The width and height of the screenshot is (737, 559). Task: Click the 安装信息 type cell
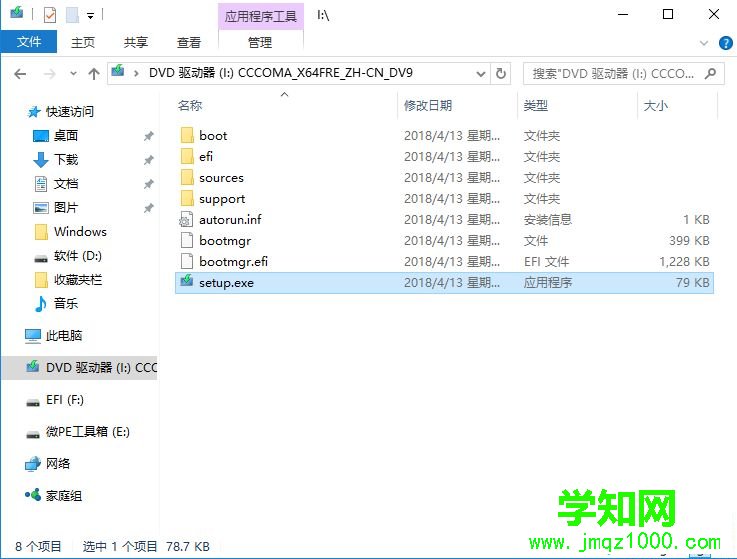click(548, 220)
